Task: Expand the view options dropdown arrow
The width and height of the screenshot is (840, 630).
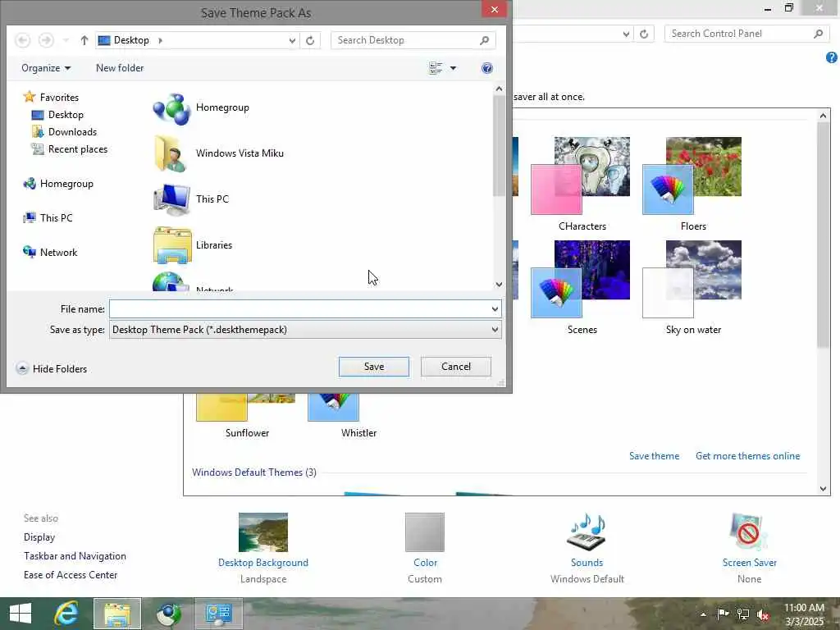Action: [453, 68]
